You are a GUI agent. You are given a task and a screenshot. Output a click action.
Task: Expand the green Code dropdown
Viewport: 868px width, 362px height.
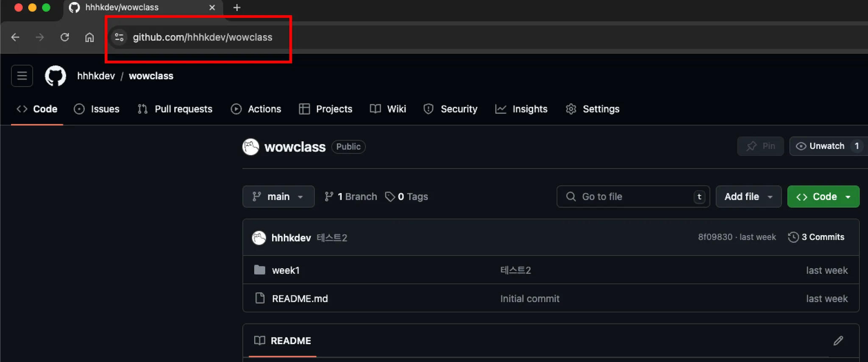[x=823, y=196]
